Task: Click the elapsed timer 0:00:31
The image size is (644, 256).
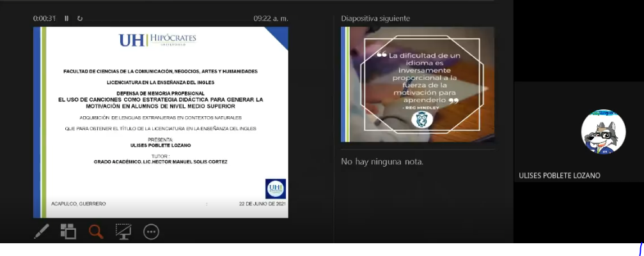Action: pos(44,19)
